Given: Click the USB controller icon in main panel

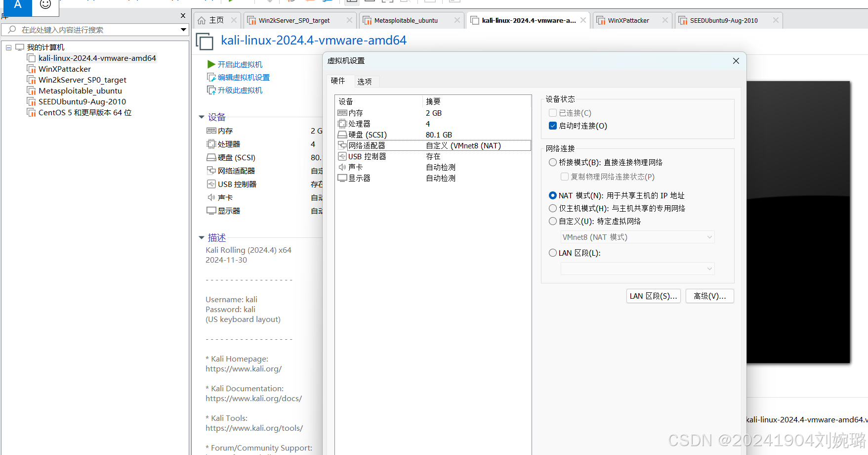Looking at the screenshot, I should [211, 184].
